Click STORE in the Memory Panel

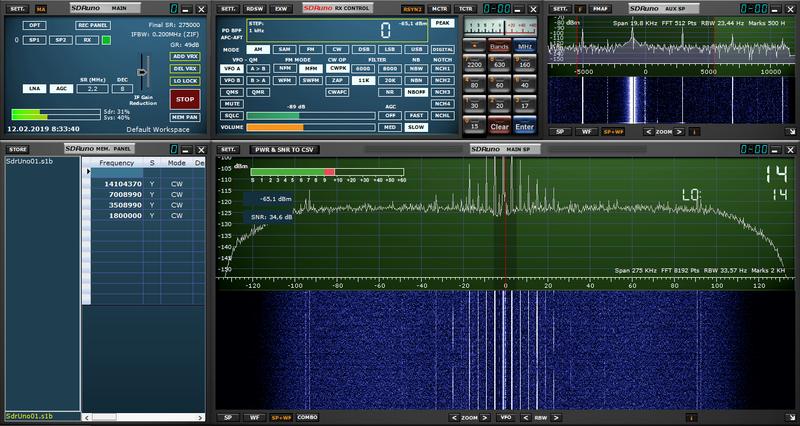tap(18, 149)
